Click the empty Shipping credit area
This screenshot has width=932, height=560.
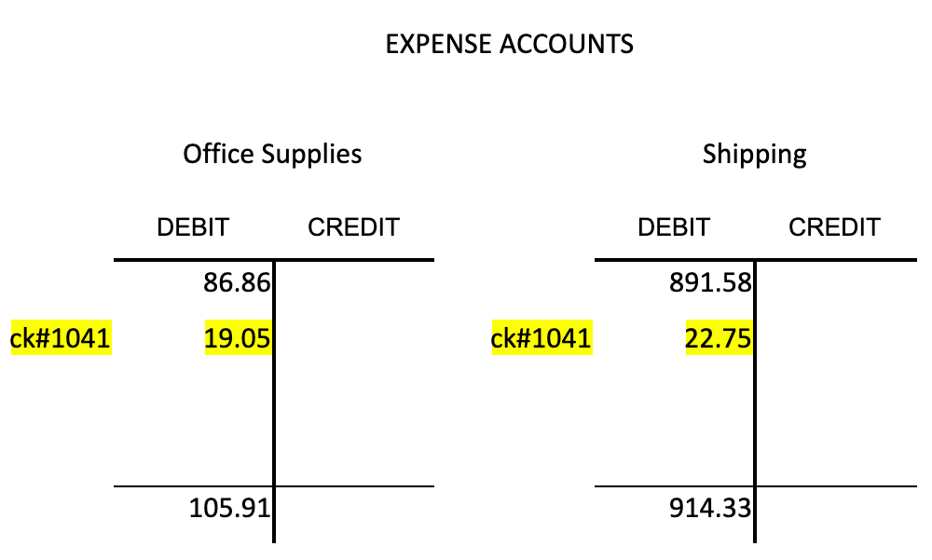point(837,374)
